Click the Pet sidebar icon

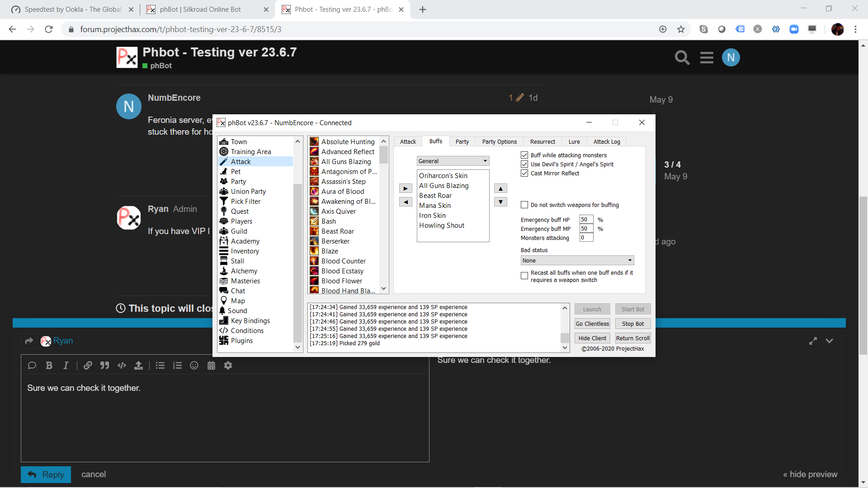[224, 172]
